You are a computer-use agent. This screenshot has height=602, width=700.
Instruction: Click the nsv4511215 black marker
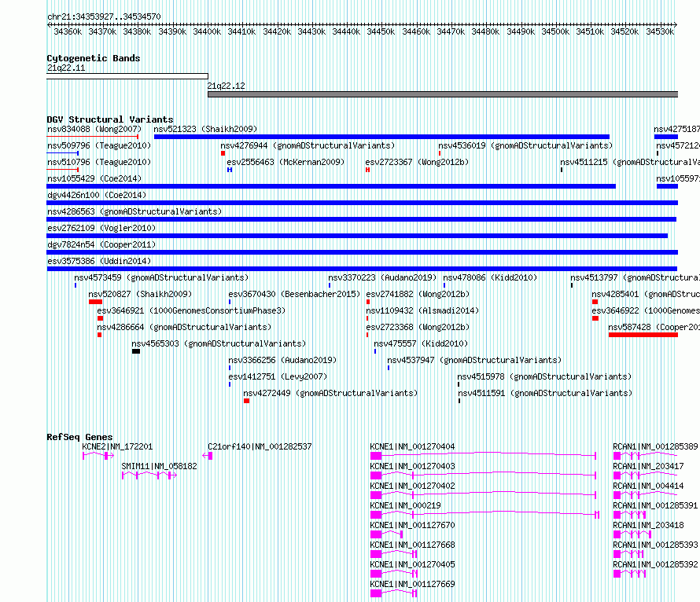click(562, 170)
